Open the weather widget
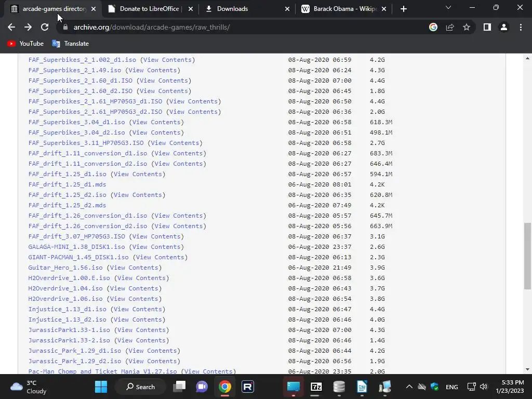 point(29,387)
